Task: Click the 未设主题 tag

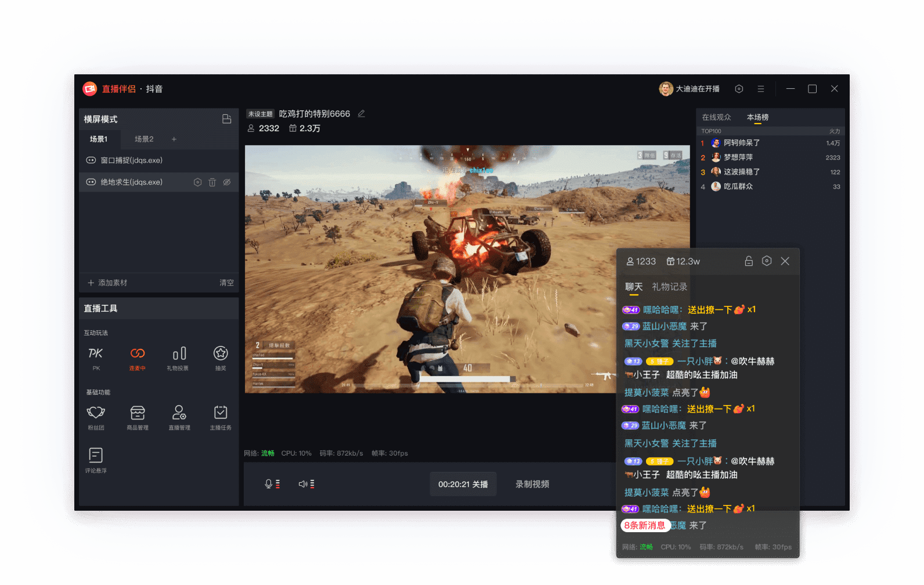Action: click(260, 114)
